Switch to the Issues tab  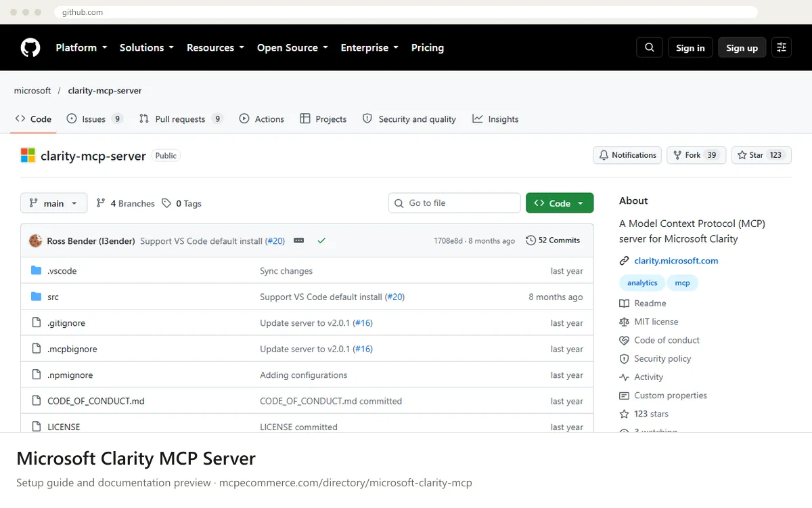coord(95,119)
